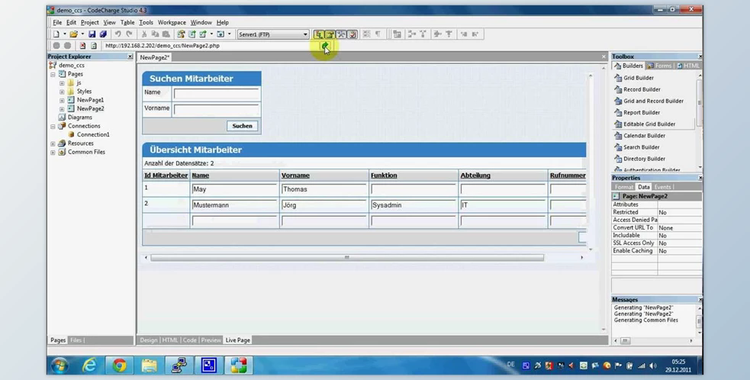Click the Directory Builder icon in Toolbox
This screenshot has height=380, width=750.
[618, 158]
